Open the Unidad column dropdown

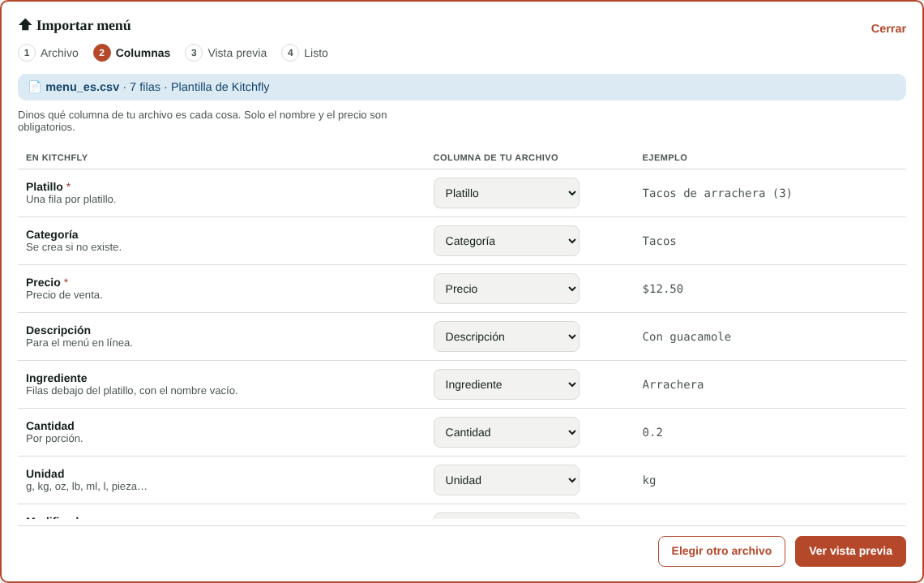[x=507, y=480]
